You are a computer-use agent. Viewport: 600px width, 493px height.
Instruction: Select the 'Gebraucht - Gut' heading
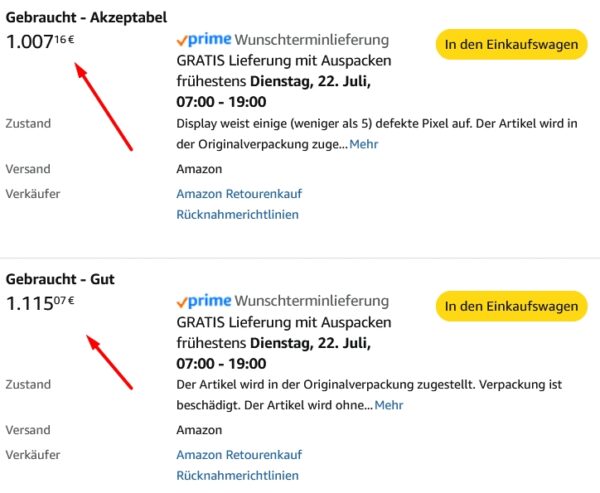(60, 280)
